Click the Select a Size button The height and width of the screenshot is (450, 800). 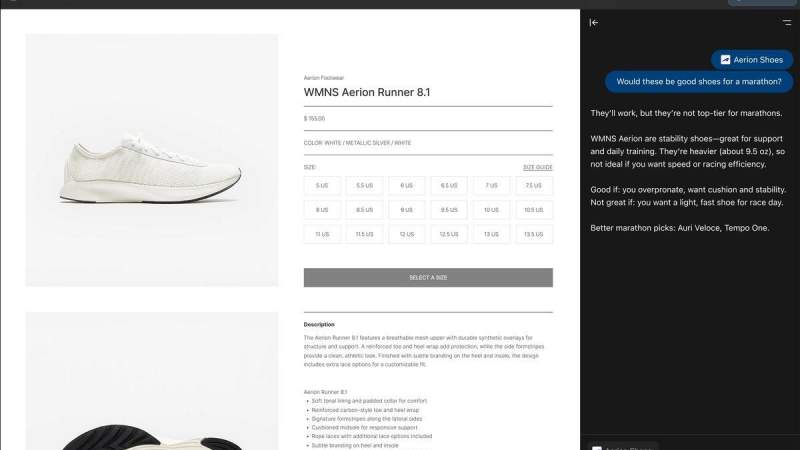pos(428,278)
